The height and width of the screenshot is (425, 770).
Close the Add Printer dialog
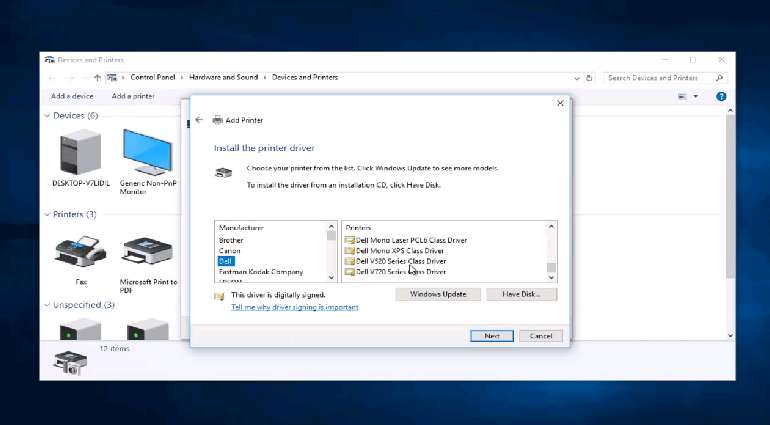click(560, 103)
